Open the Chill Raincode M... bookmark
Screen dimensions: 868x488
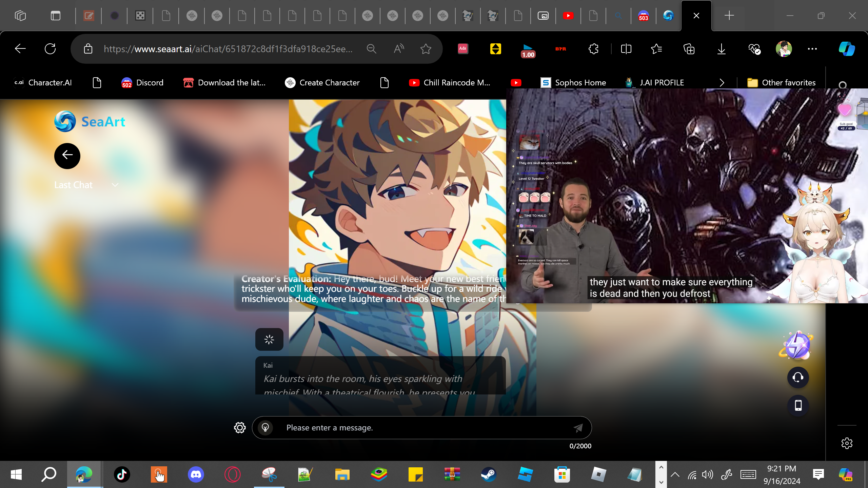[450, 83]
